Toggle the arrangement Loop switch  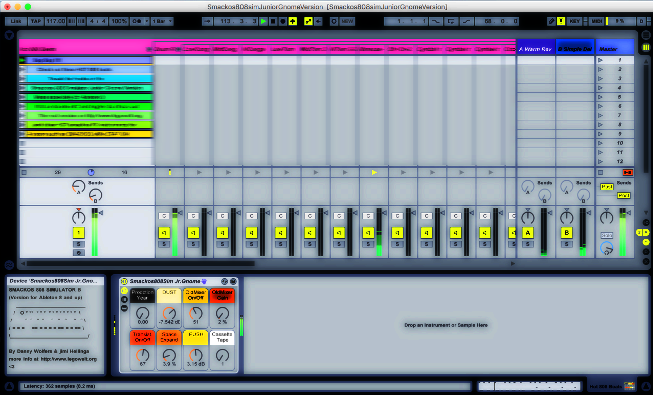coord(451,21)
